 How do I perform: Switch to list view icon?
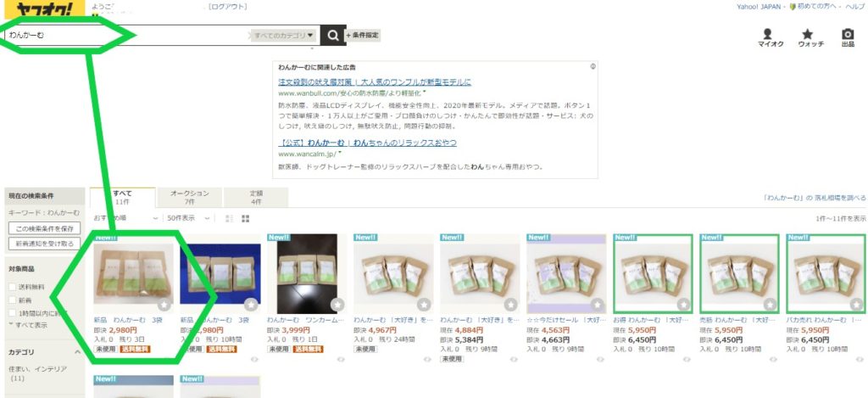click(230, 219)
